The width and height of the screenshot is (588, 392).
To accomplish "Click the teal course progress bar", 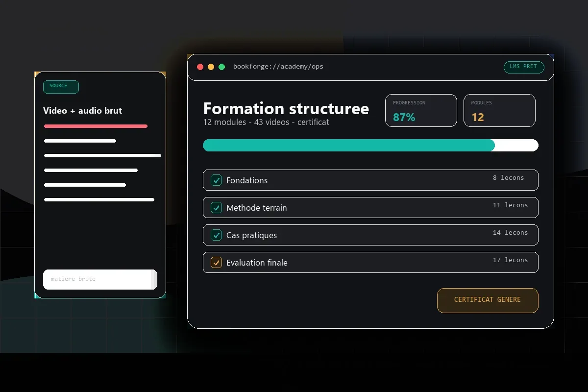I will pos(370,145).
